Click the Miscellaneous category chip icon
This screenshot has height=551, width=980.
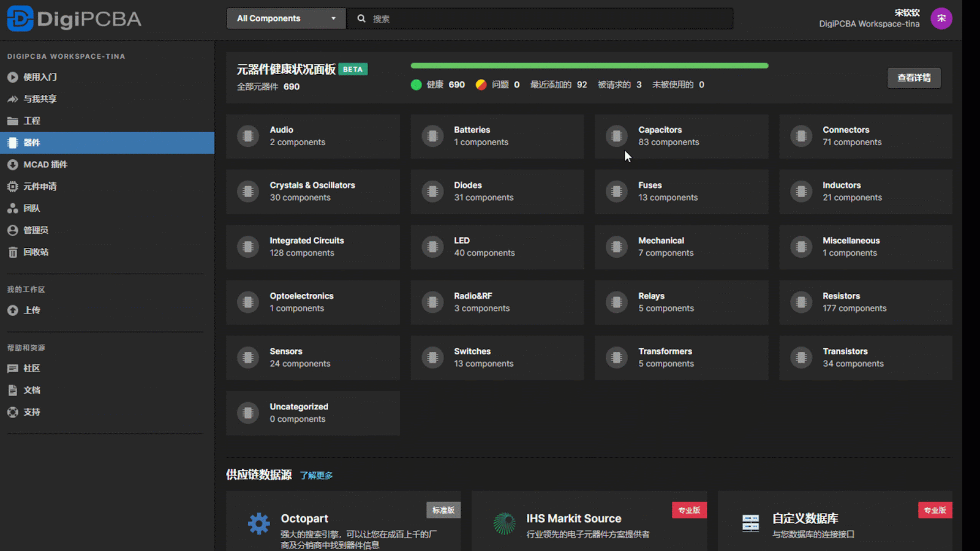point(801,247)
